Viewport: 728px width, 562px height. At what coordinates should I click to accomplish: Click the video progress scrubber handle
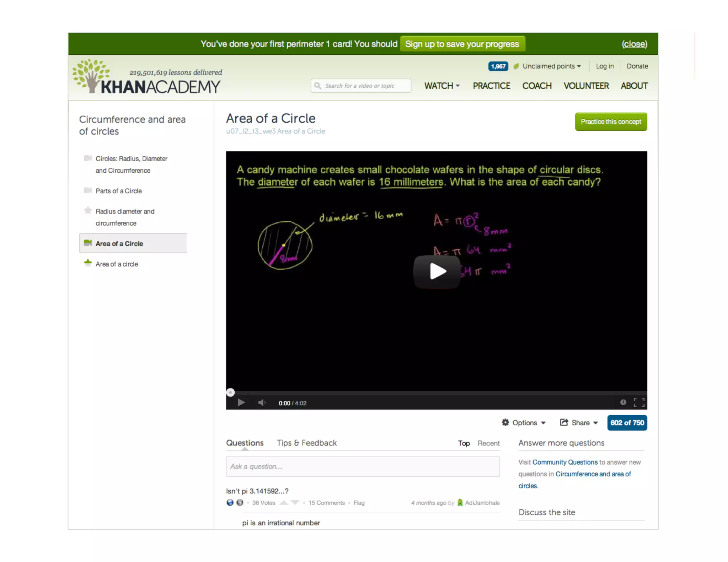click(x=230, y=393)
